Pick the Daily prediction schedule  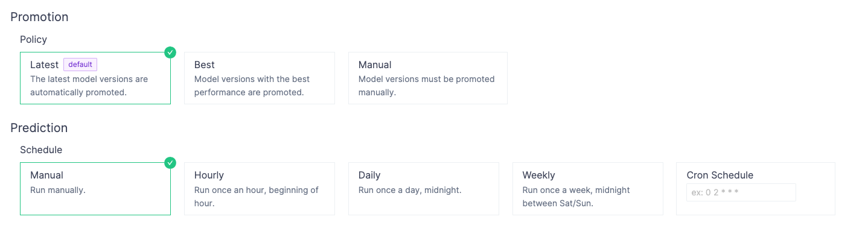click(424, 189)
